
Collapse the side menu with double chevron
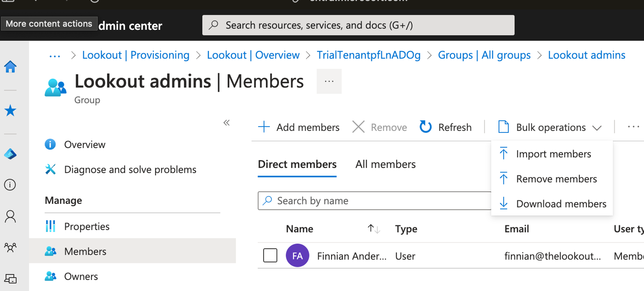(227, 123)
